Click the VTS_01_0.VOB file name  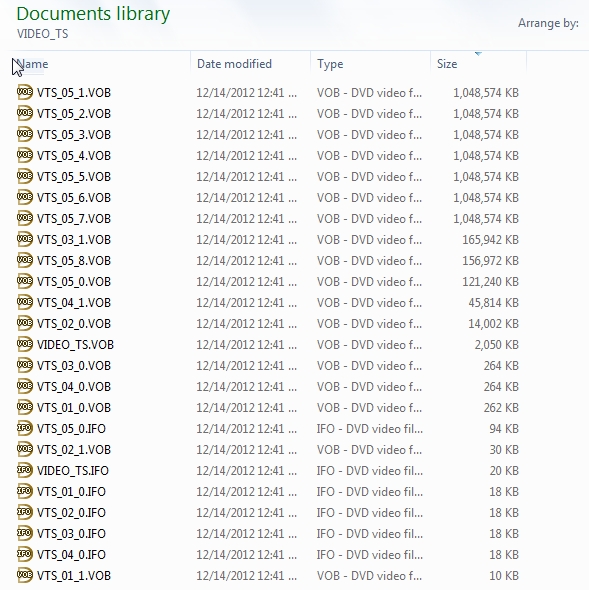(74, 408)
